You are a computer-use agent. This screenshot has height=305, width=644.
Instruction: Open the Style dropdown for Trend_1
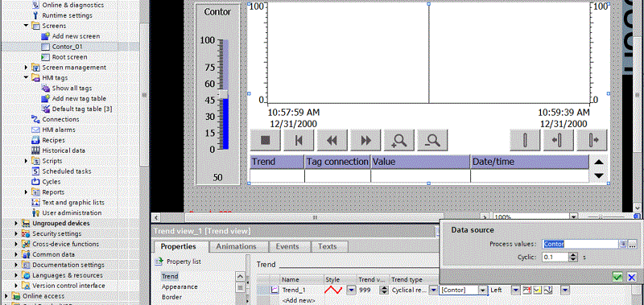[351, 290]
